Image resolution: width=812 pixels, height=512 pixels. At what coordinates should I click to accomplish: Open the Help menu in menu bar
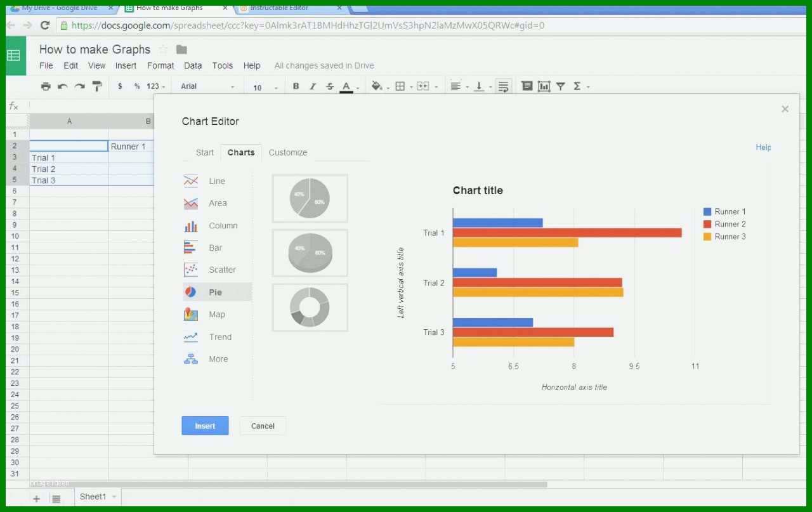[252, 65]
